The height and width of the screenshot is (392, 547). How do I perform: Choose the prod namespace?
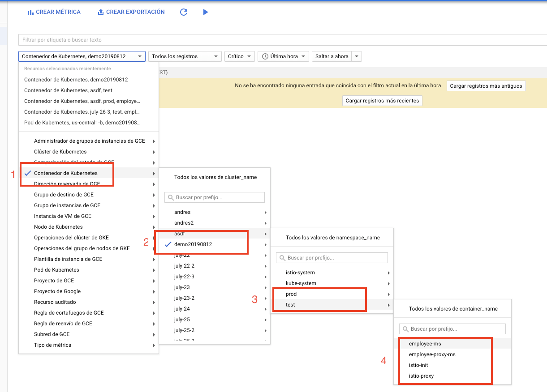tap(291, 294)
